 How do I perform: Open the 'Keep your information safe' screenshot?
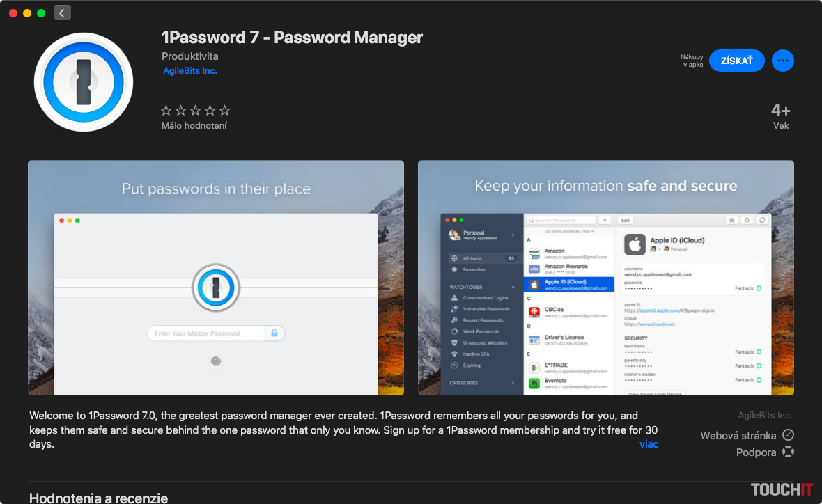[x=605, y=278]
